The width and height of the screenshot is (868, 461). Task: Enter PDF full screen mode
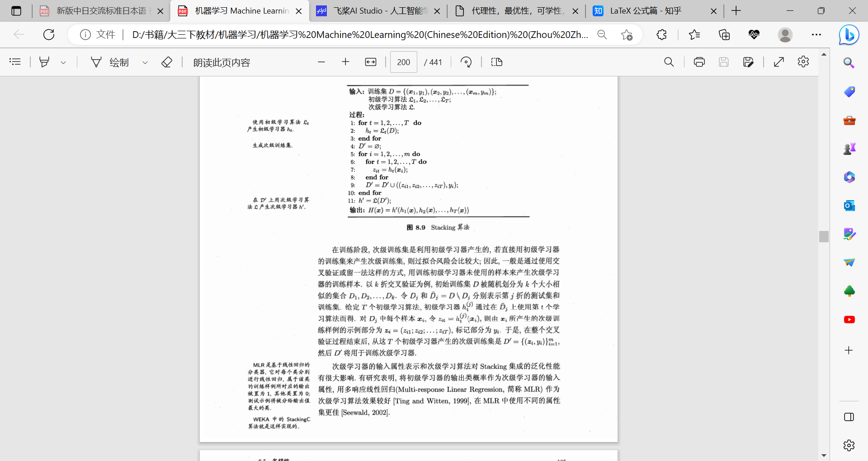(778, 62)
